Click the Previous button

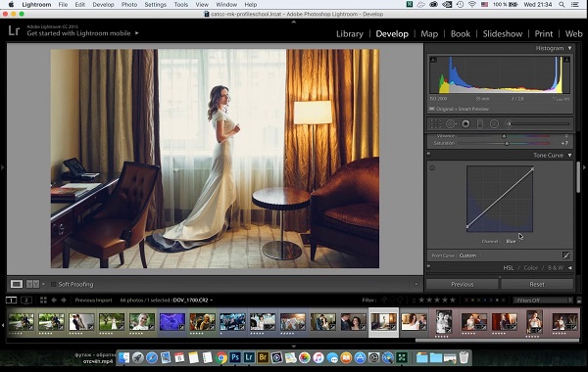[463, 284]
